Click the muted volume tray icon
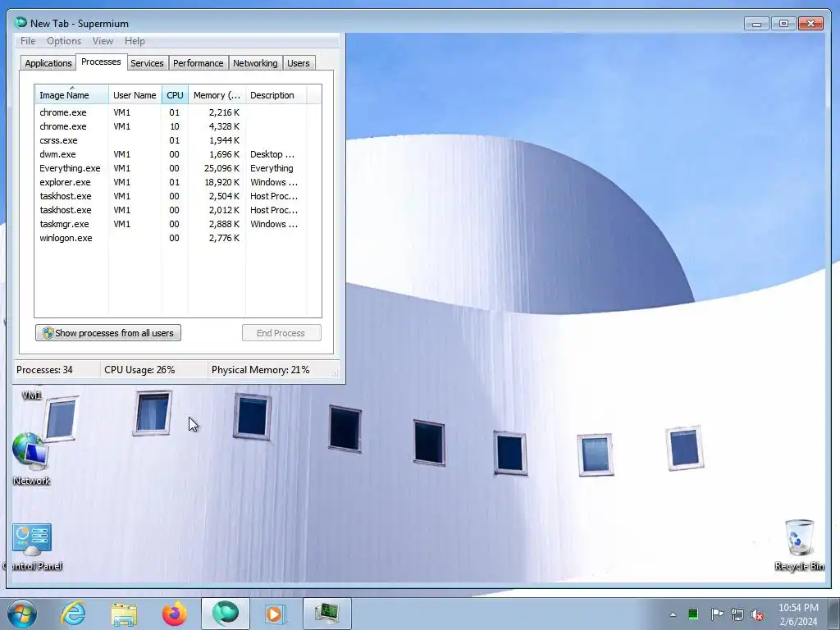 pos(757,614)
